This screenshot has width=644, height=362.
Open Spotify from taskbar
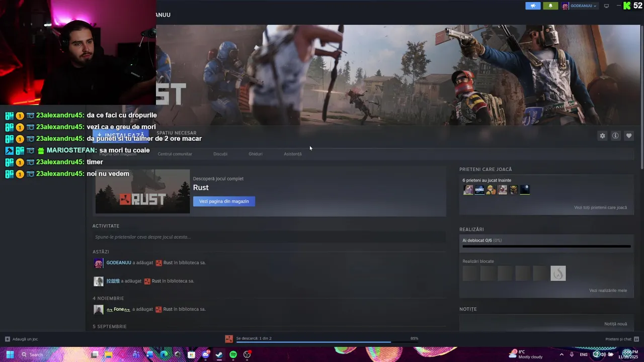233,354
